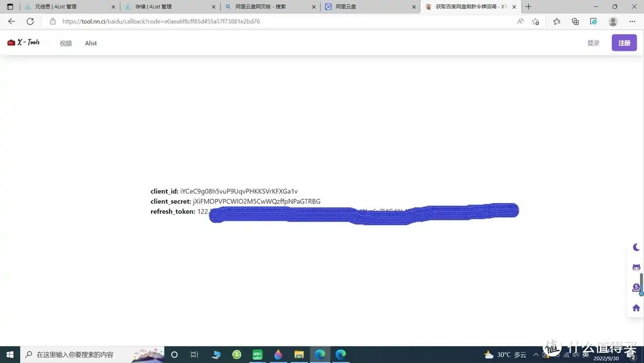Expand the weather widget showing 30°C

[x=504, y=354]
